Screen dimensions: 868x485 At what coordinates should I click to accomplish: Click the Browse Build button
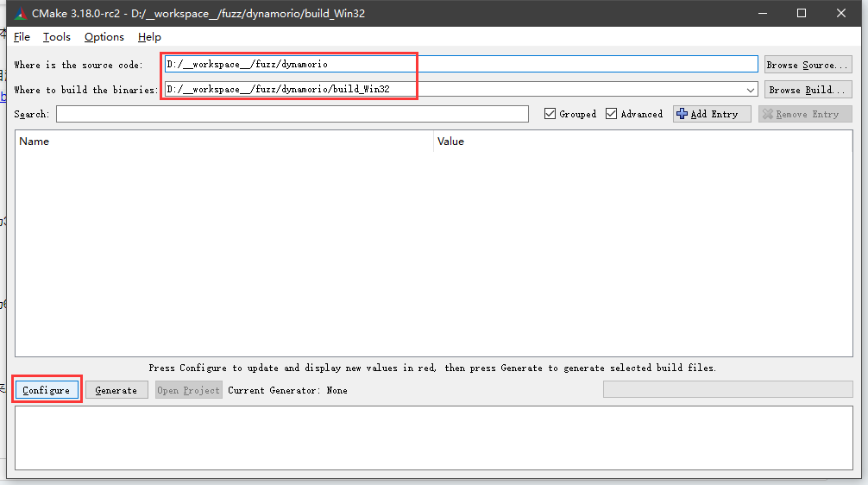pyautogui.click(x=808, y=90)
